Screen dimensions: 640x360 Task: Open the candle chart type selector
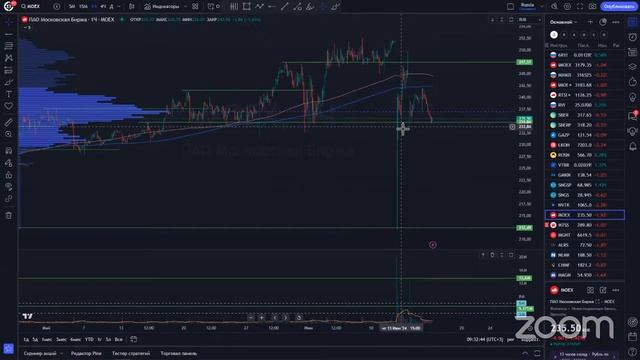[131, 7]
